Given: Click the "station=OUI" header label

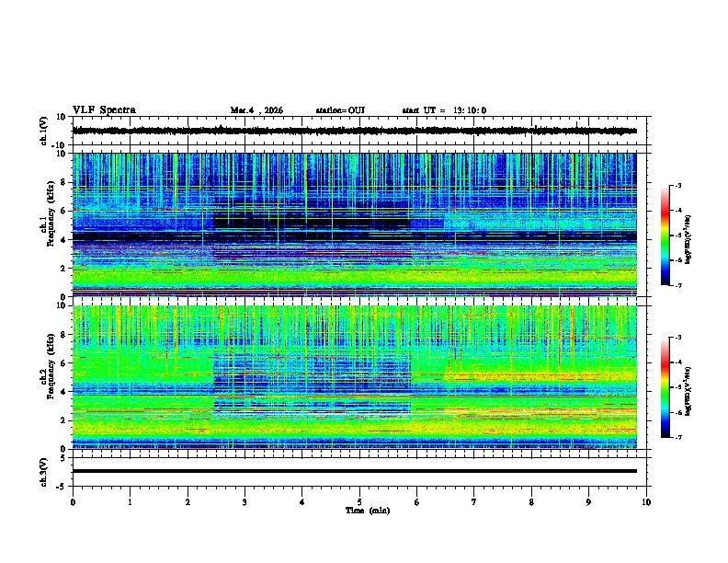Looking at the screenshot, I should coord(340,110).
